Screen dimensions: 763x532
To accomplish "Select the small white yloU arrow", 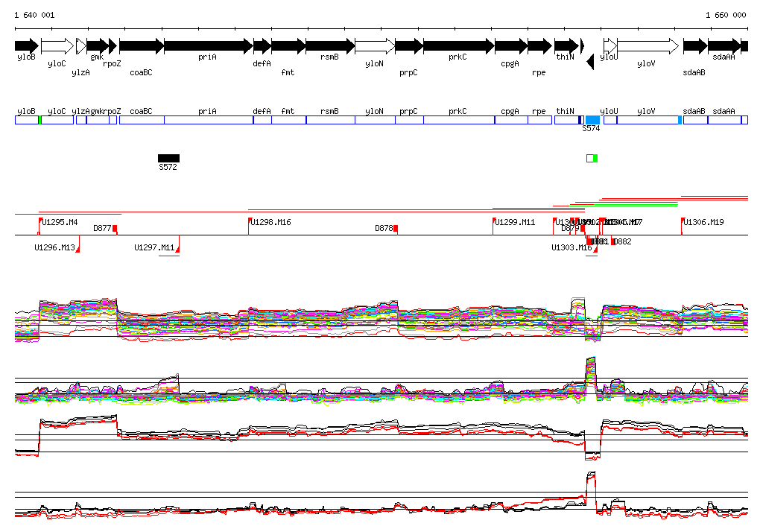I will coord(610,46).
